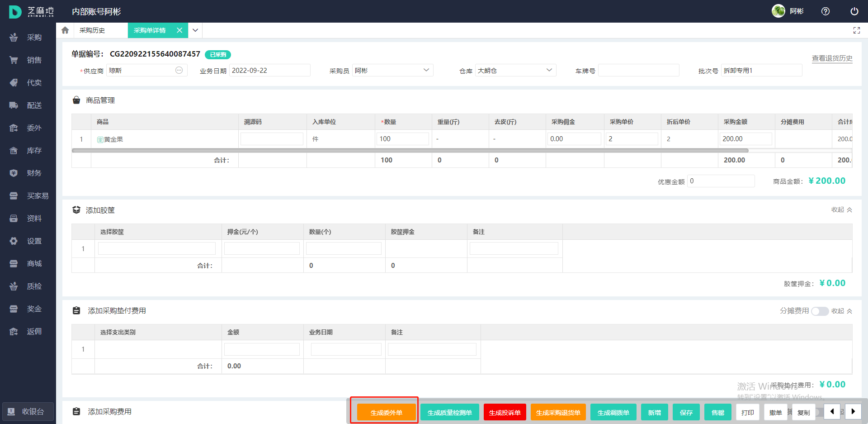Toggle fullscreen with the expand icon
Image resolution: width=868 pixels, height=424 pixels.
click(857, 30)
